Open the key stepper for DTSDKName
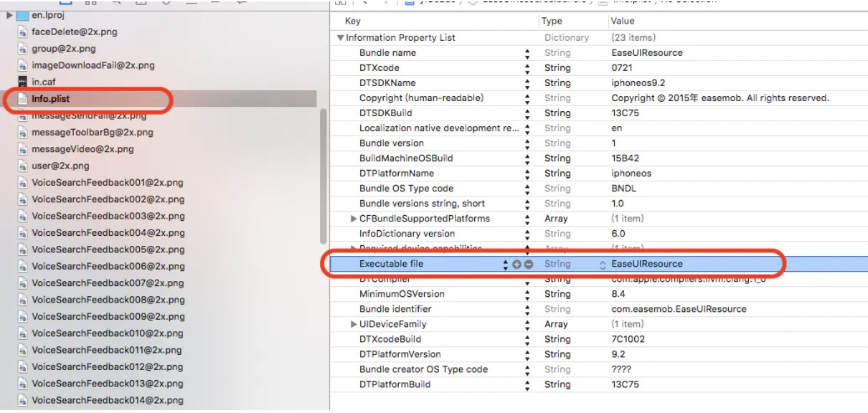Image resolution: width=868 pixels, height=413 pixels. pyautogui.click(x=527, y=83)
